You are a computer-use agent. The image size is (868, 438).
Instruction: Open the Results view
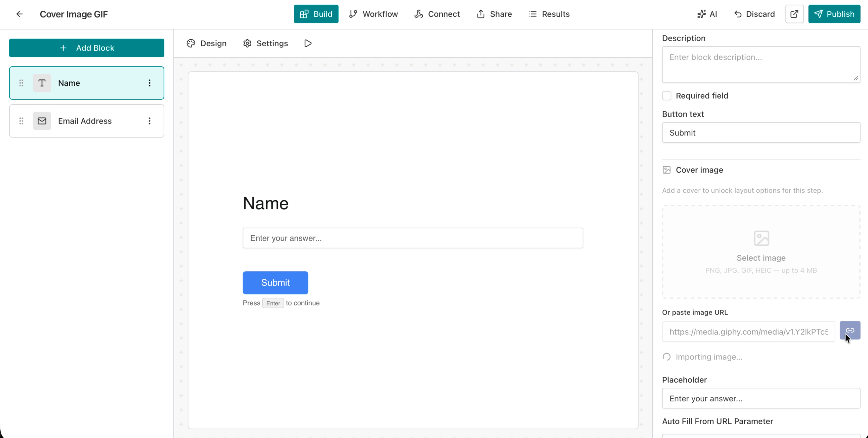pyautogui.click(x=548, y=14)
